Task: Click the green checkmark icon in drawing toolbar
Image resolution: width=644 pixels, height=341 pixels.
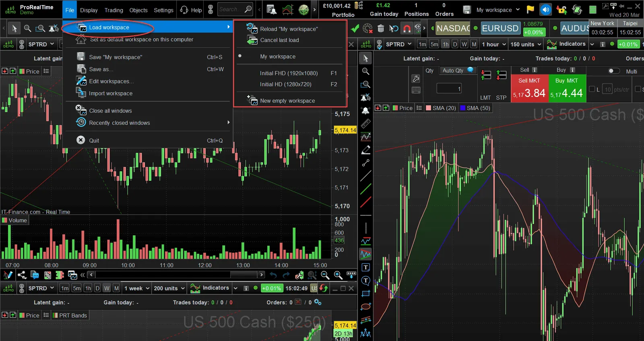Action: click(x=355, y=29)
